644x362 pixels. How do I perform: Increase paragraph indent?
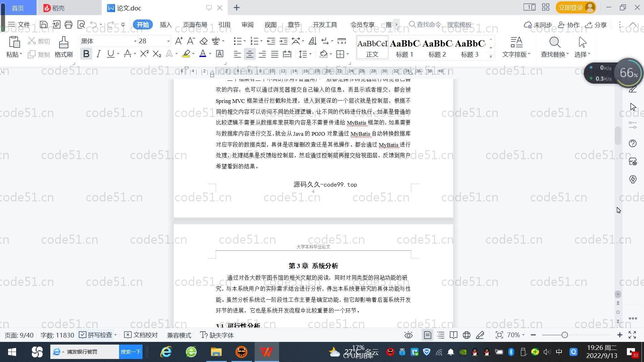click(x=283, y=41)
